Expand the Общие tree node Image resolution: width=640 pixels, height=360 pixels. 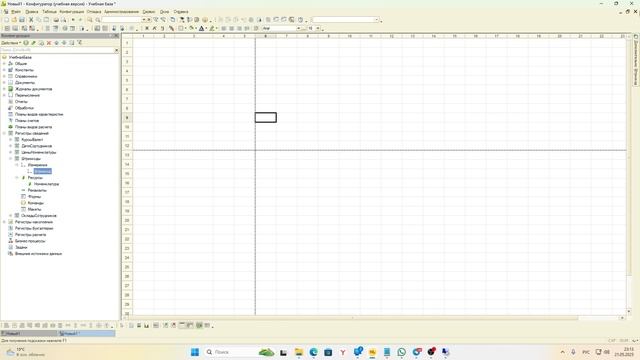coord(4,64)
